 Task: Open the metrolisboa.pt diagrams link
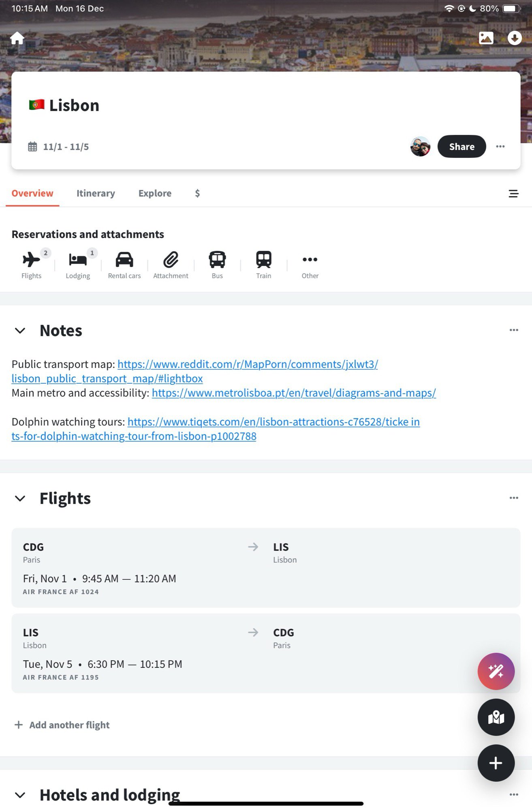(294, 393)
